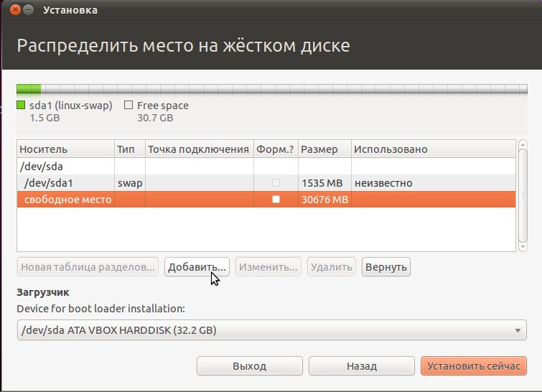Click Установить сейчас to start install
This screenshot has height=392, width=542.
(x=474, y=365)
